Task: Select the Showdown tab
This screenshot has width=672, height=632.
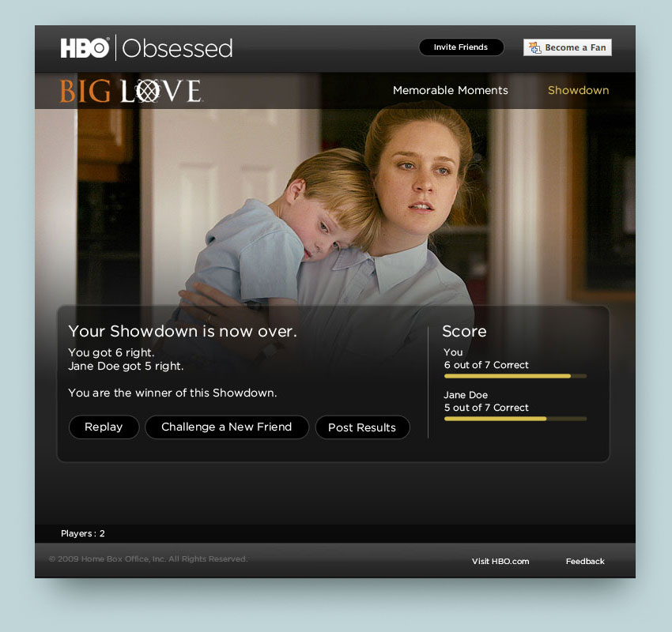Action: (578, 90)
